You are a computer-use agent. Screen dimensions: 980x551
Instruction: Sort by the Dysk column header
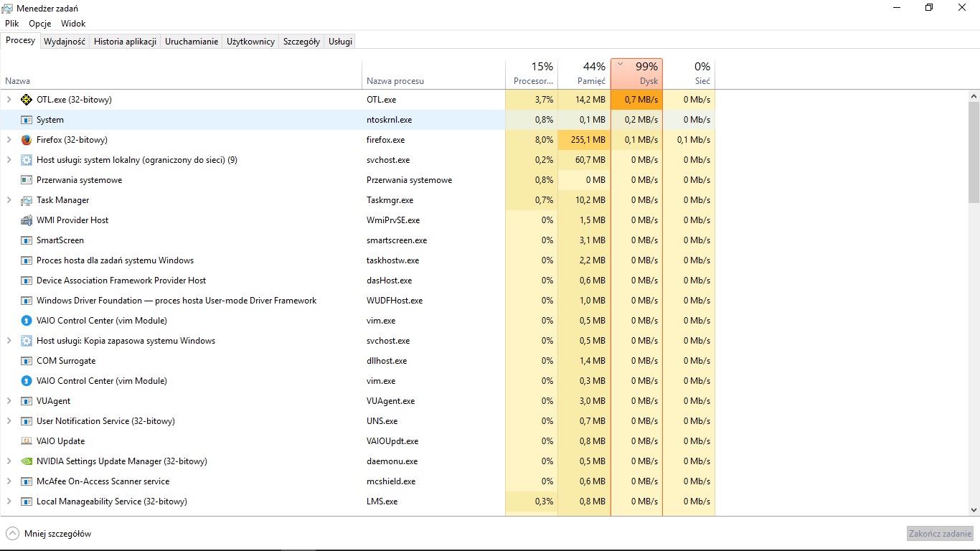(x=636, y=74)
